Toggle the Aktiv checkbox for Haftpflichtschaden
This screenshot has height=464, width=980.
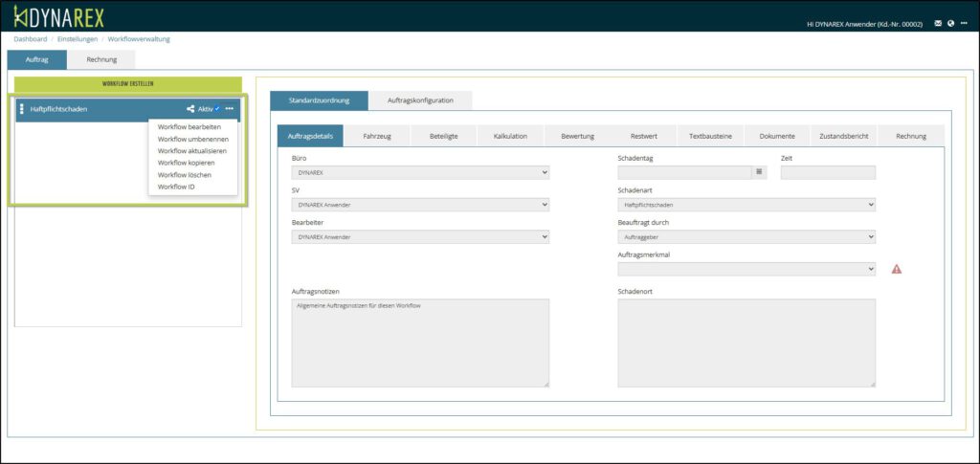(x=218, y=109)
